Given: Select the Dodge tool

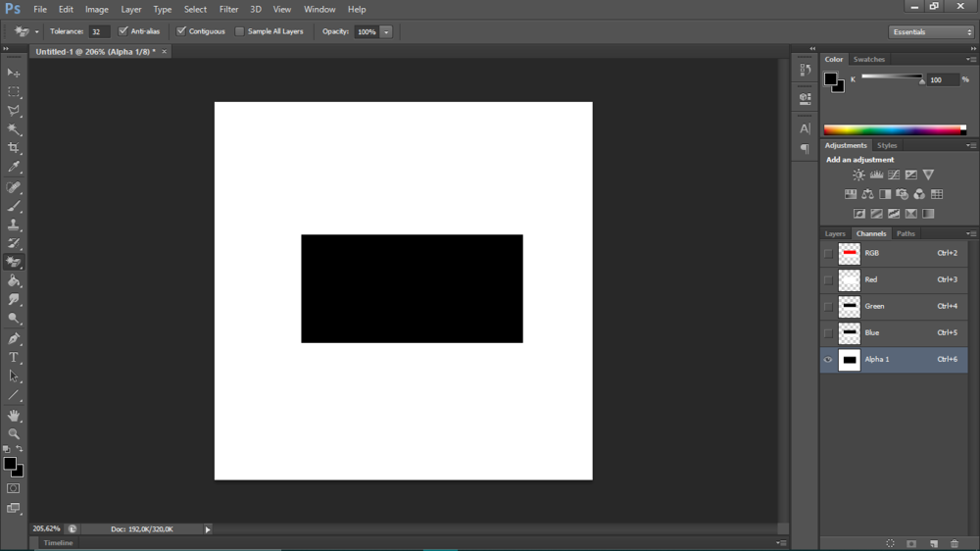Looking at the screenshot, I should tap(13, 319).
